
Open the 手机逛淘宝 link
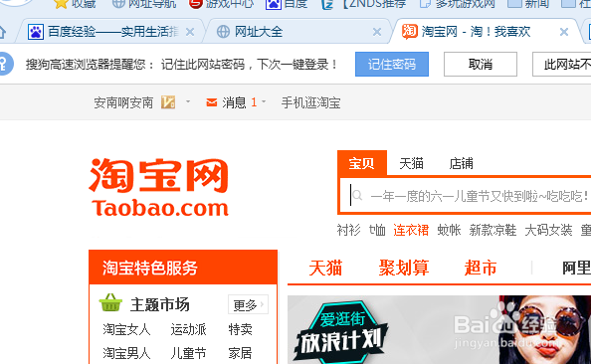click(x=311, y=102)
